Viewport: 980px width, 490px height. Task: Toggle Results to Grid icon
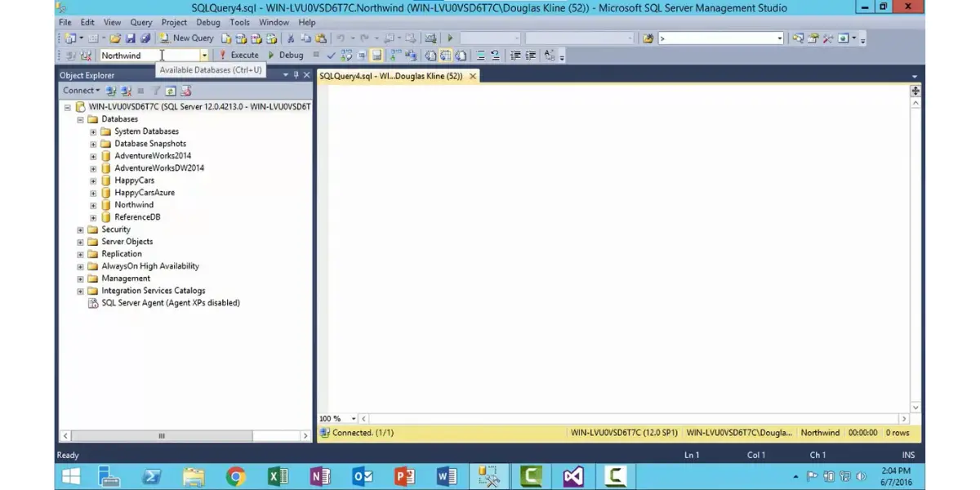click(x=445, y=55)
